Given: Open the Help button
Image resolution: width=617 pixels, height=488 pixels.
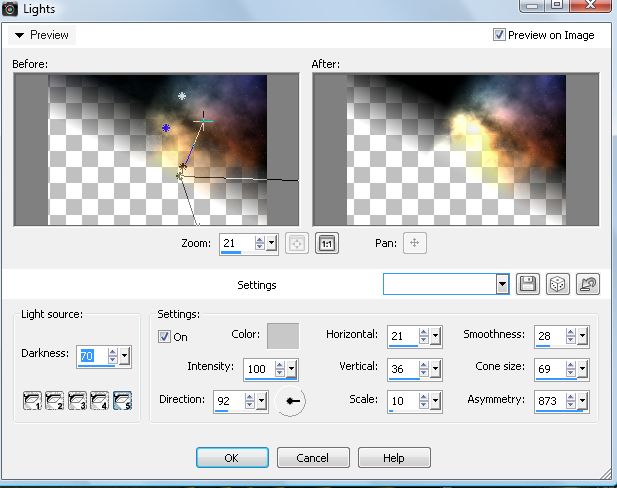Looking at the screenshot, I should coord(394,458).
